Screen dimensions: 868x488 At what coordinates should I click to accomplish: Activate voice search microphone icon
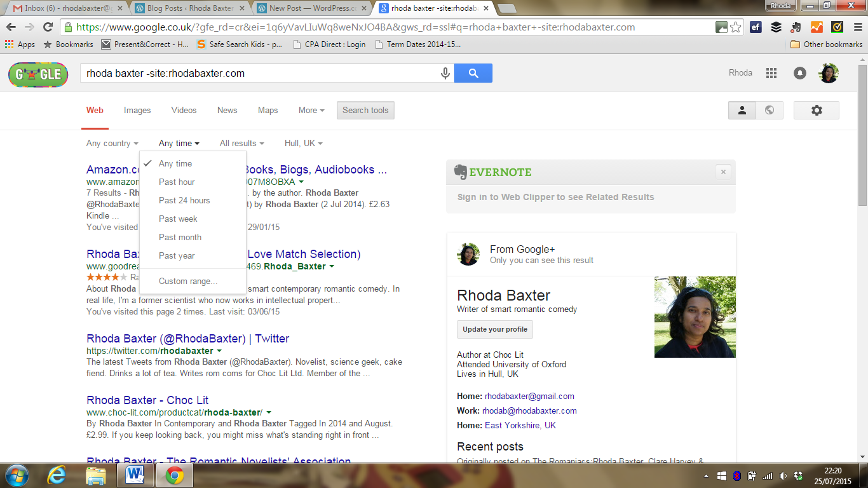pos(445,73)
